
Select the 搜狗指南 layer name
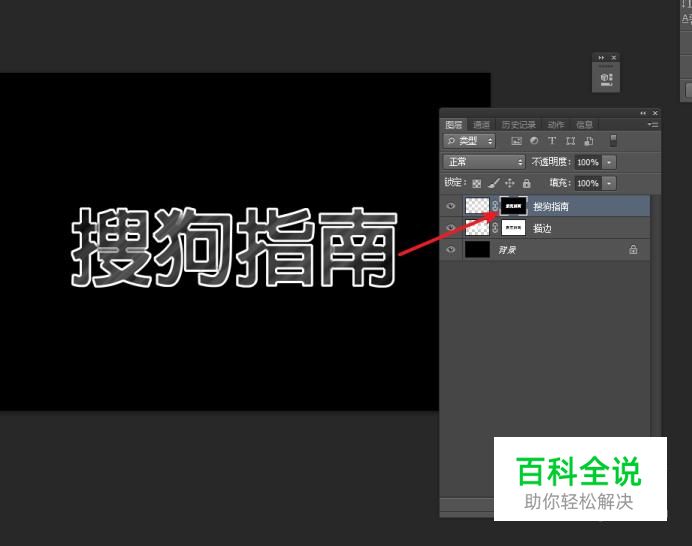coord(551,206)
